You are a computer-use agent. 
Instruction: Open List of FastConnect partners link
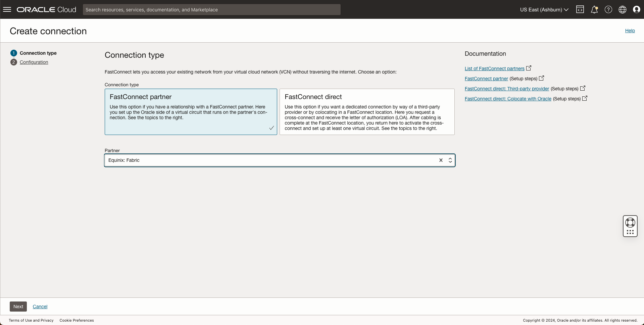click(x=494, y=68)
